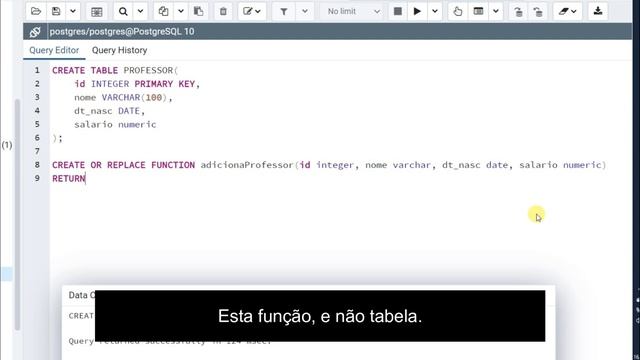
Task: Click the paste clipboard icon
Action: click(x=198, y=11)
